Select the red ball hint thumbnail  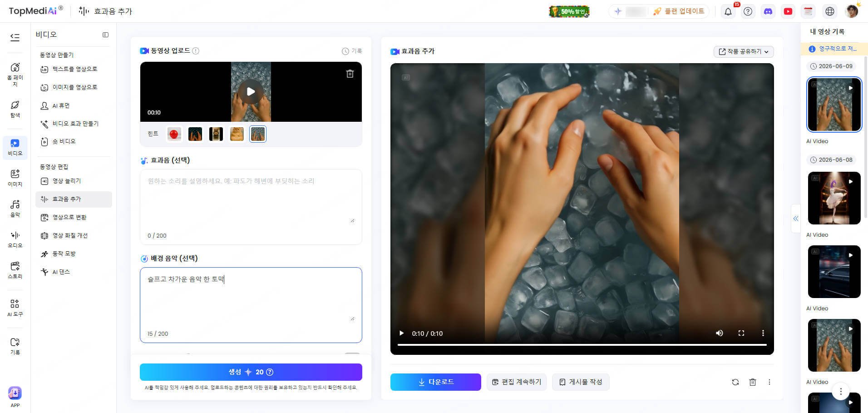(x=174, y=134)
